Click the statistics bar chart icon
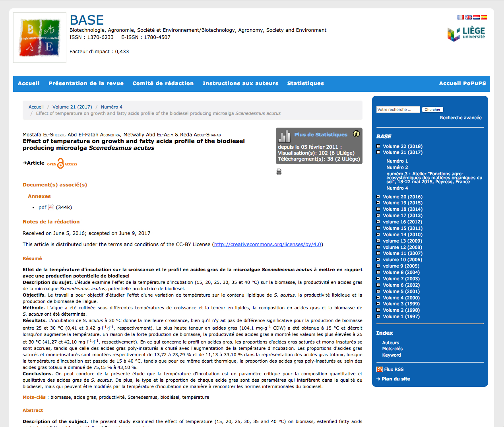 (285, 136)
